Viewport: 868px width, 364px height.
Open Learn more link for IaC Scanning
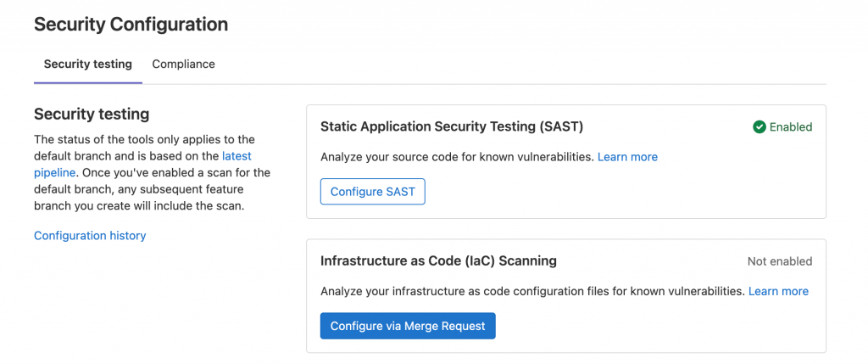tap(778, 291)
